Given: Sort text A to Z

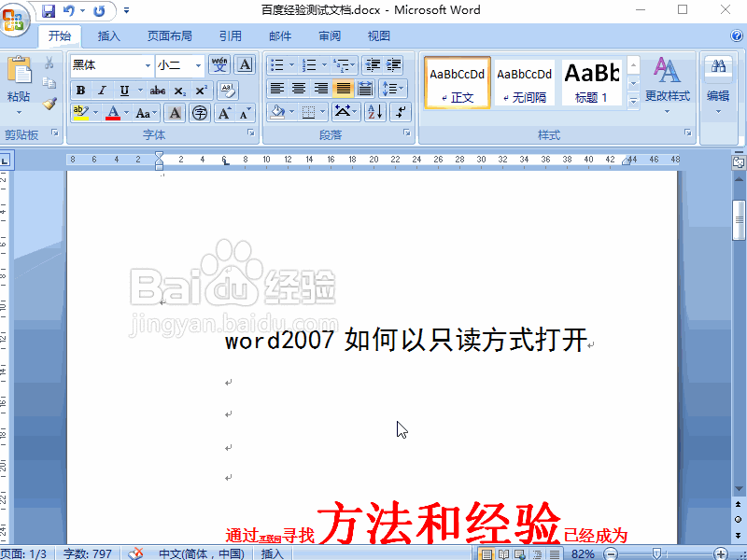Looking at the screenshot, I should pyautogui.click(x=375, y=112).
